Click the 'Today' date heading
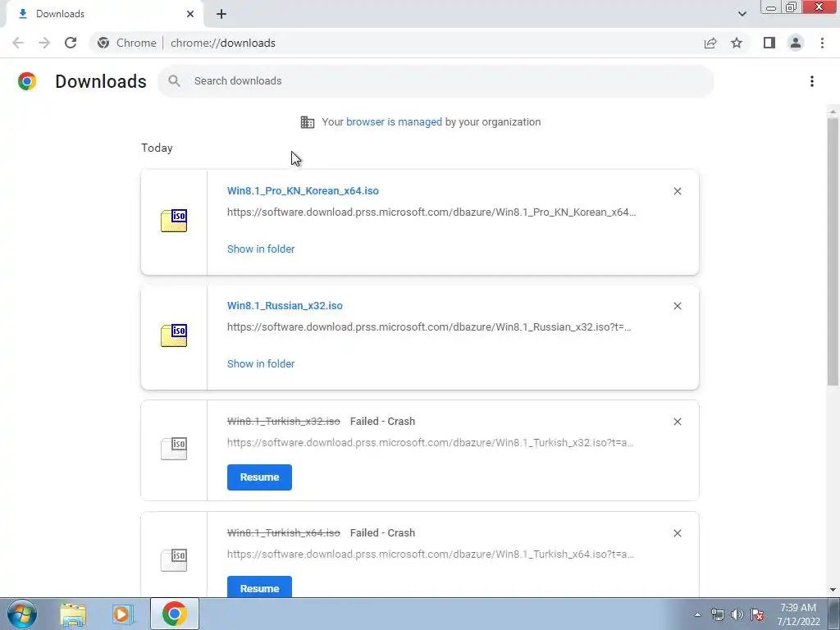This screenshot has width=840, height=630. [x=157, y=148]
